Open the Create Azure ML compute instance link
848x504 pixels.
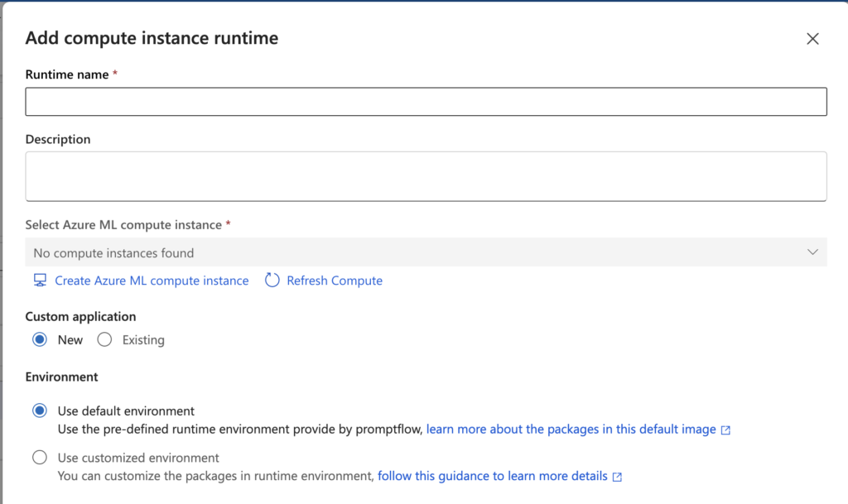click(x=152, y=281)
